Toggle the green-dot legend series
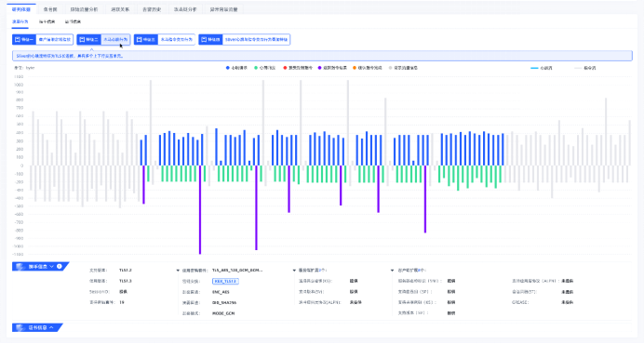This screenshot has height=344, width=644. pyautogui.click(x=265, y=68)
